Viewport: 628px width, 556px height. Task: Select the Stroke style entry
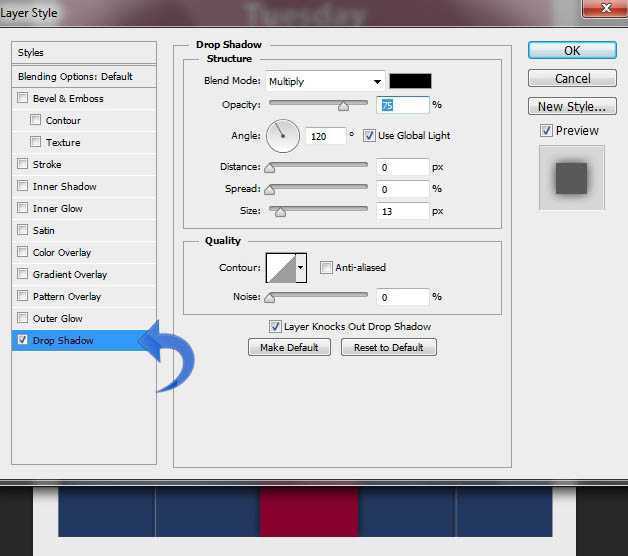point(84,164)
